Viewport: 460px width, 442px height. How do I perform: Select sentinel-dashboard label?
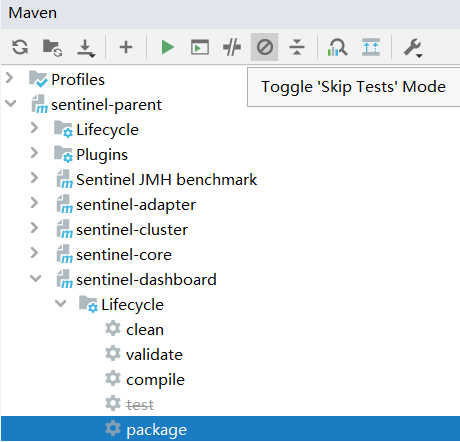146,280
